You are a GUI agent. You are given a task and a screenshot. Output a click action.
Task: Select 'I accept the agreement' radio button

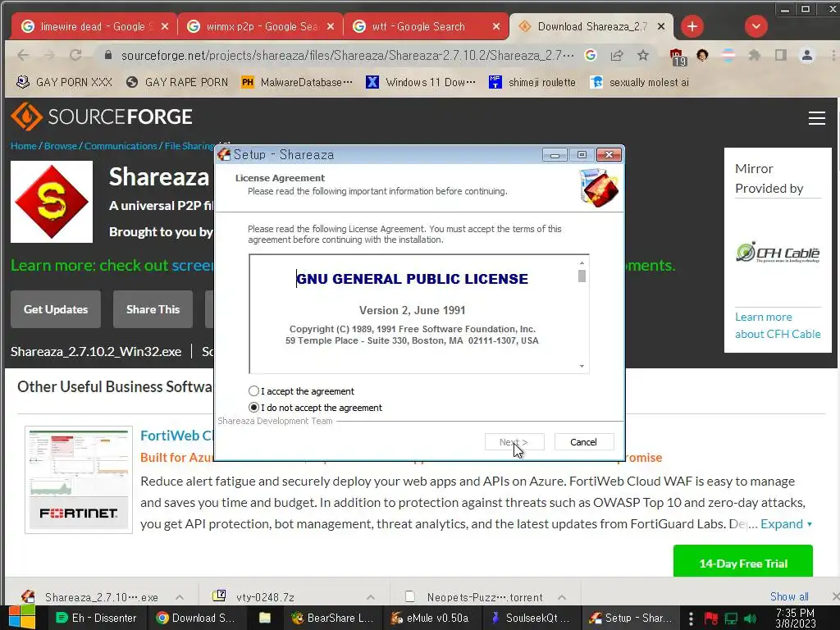pyautogui.click(x=253, y=391)
